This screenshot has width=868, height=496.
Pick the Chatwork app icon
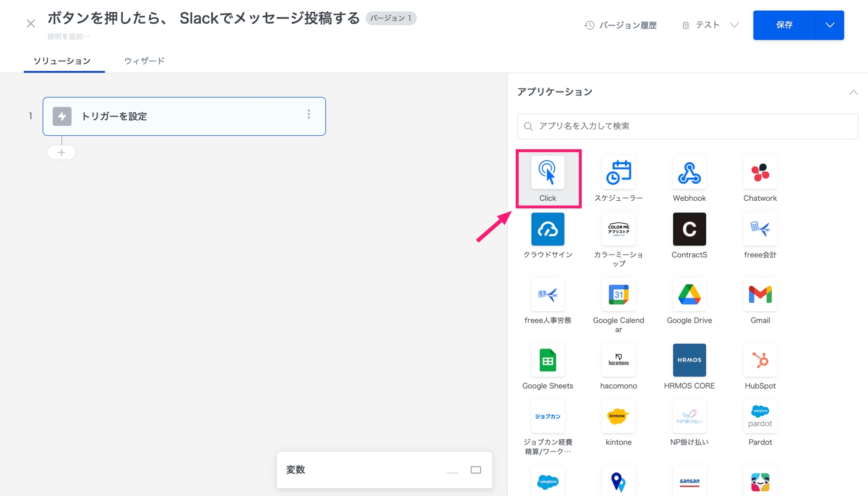[x=760, y=173]
